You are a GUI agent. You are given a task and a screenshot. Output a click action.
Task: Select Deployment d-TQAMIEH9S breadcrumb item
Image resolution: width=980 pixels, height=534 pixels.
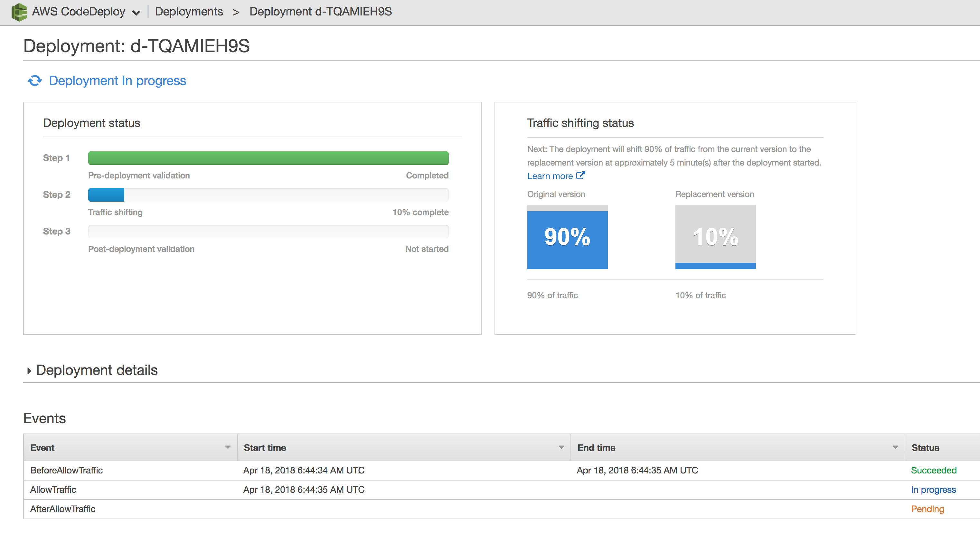[x=320, y=12]
